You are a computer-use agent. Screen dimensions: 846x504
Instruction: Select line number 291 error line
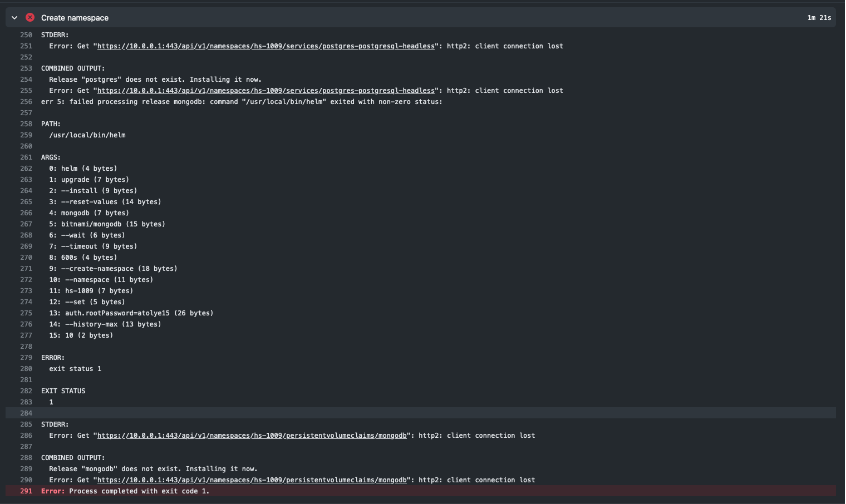(x=26, y=491)
